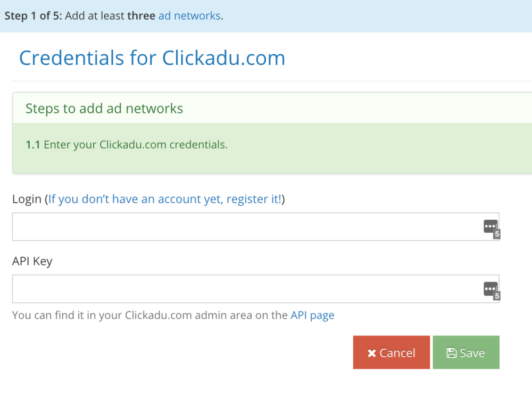Click the Clickadu.com admin area hint text
This screenshot has height=395, width=532.
(x=173, y=315)
